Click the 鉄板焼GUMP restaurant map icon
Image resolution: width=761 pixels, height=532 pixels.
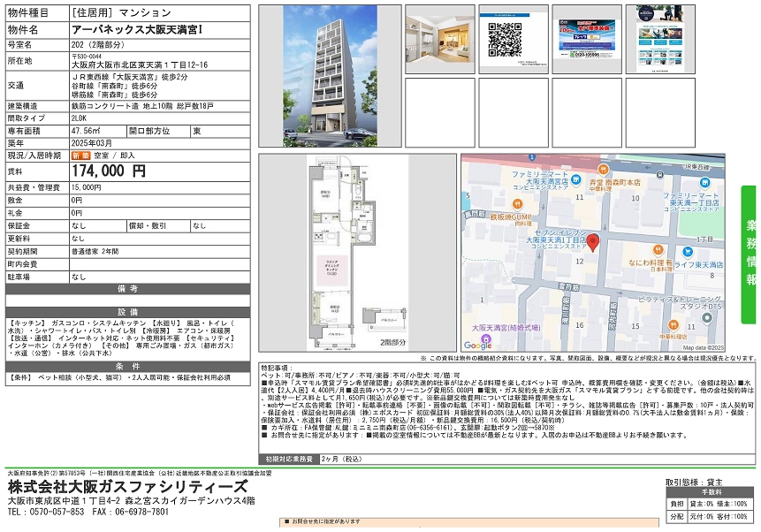pyautogui.click(x=518, y=203)
